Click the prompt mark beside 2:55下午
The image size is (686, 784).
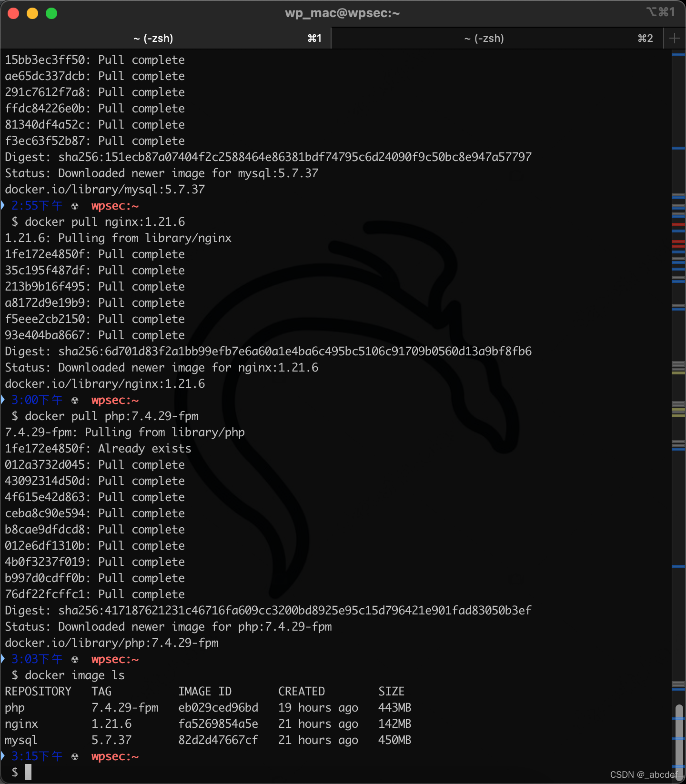click(3, 205)
